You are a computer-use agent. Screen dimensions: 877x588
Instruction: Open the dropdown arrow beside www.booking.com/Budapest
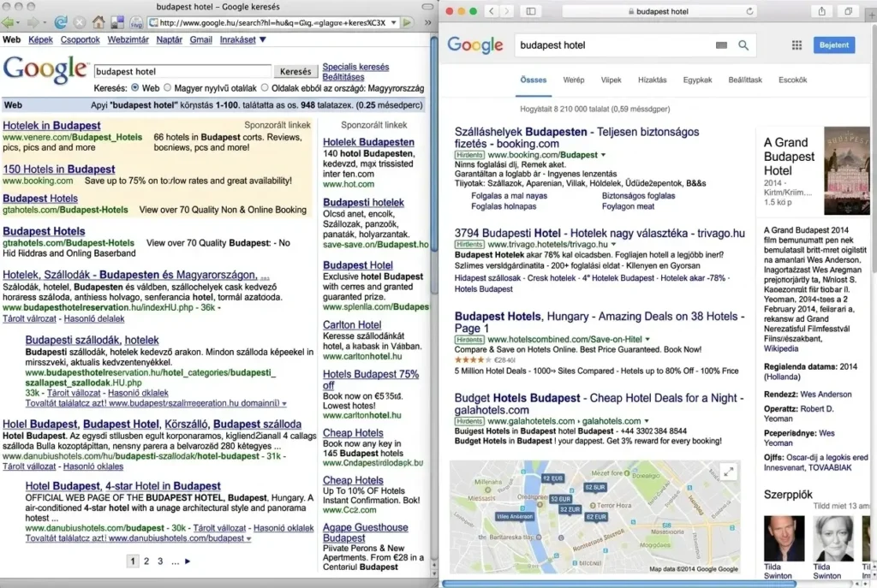pos(603,155)
